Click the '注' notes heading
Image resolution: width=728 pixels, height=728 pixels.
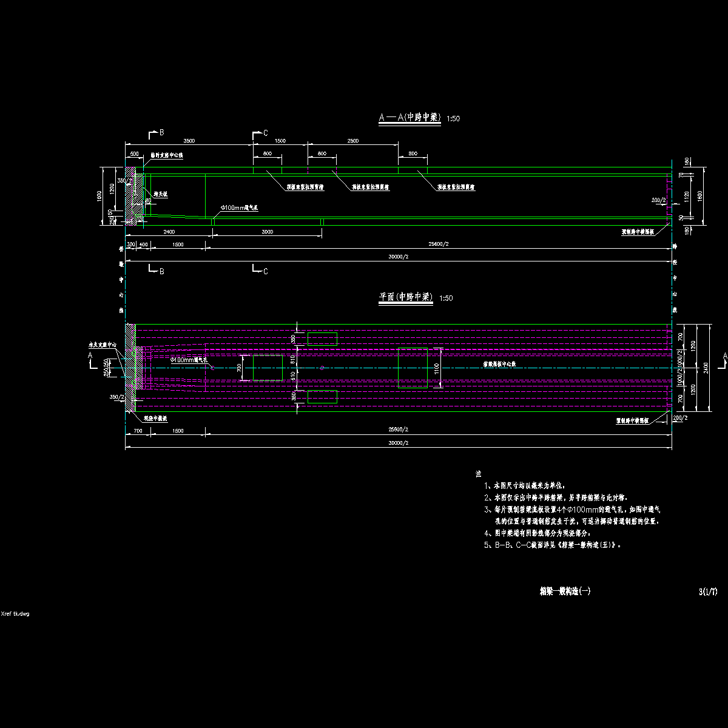tap(478, 473)
